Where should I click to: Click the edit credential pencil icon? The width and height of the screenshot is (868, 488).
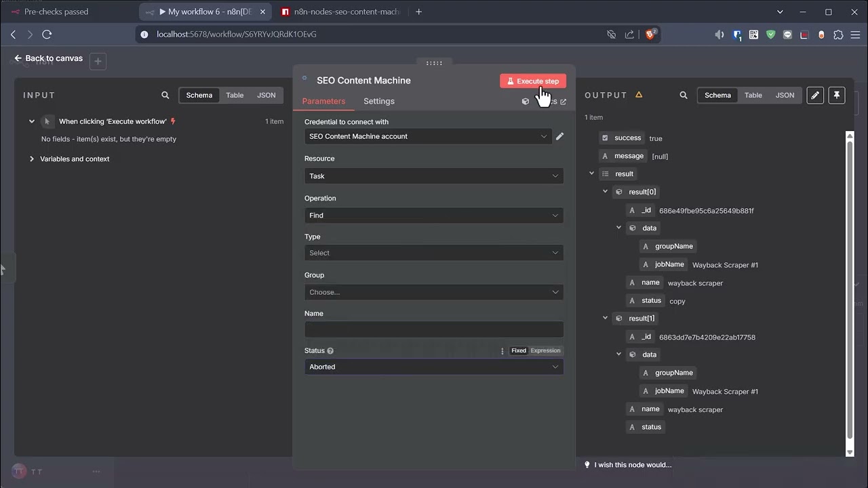point(559,136)
